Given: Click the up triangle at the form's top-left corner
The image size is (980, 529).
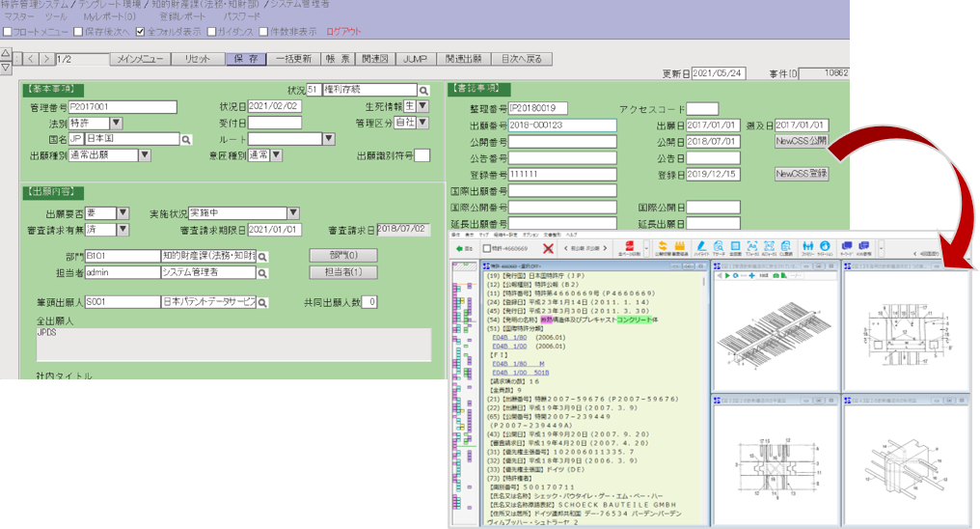Looking at the screenshot, I should pos(5,54).
